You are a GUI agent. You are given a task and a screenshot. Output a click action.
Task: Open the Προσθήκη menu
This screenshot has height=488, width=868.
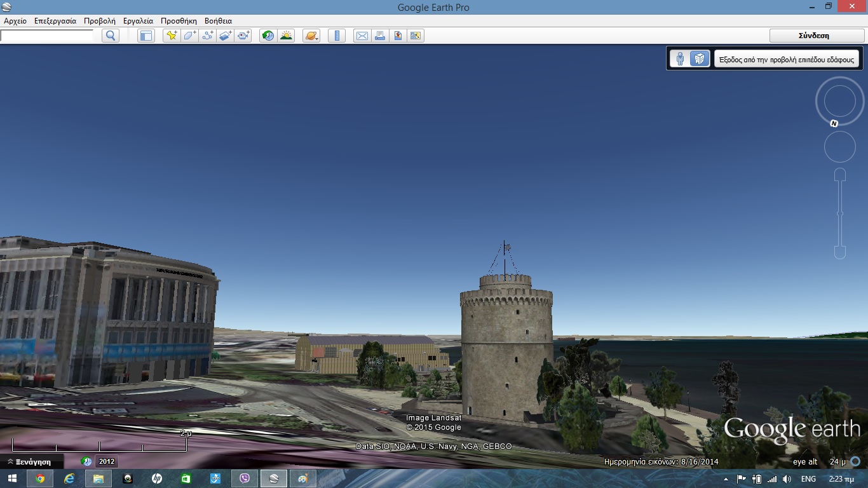coord(179,21)
